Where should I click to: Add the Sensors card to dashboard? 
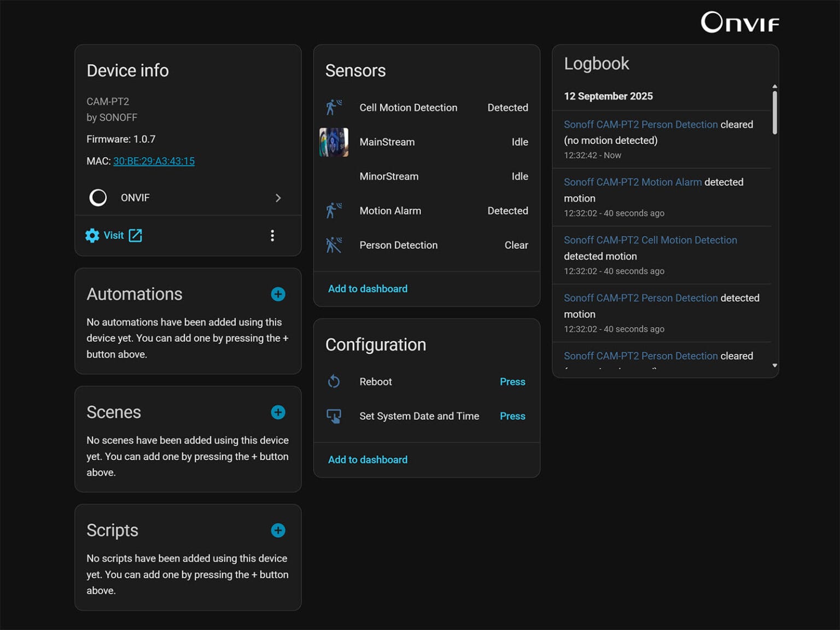tap(367, 289)
